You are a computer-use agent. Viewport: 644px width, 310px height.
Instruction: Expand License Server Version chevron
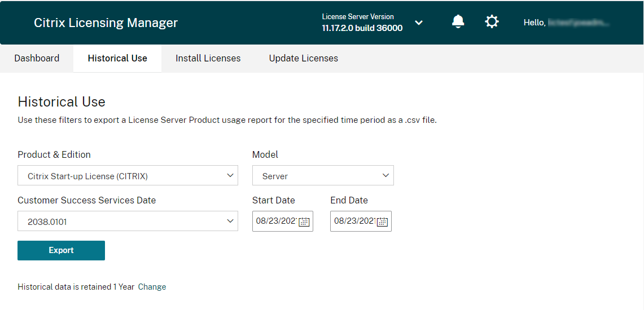coord(419,23)
